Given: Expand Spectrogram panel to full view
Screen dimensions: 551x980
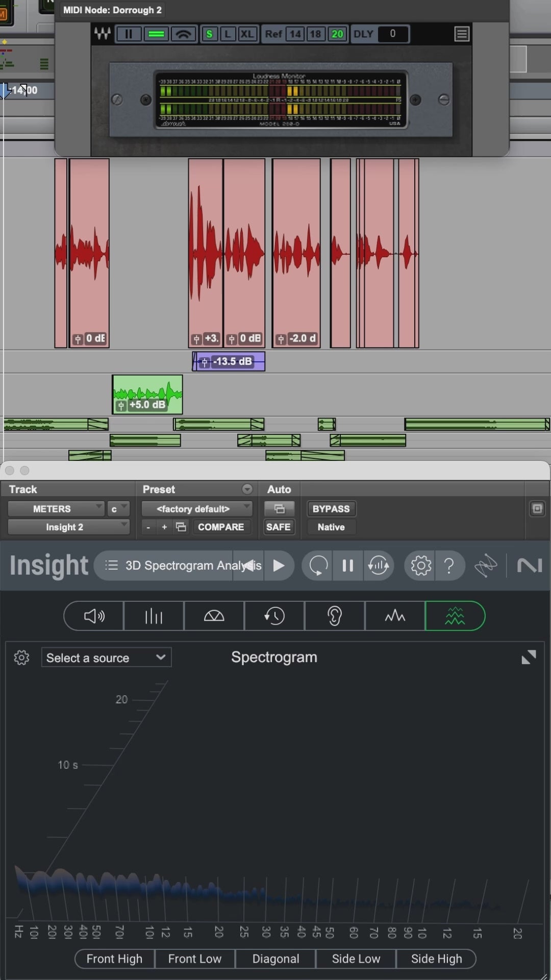Looking at the screenshot, I should (529, 657).
